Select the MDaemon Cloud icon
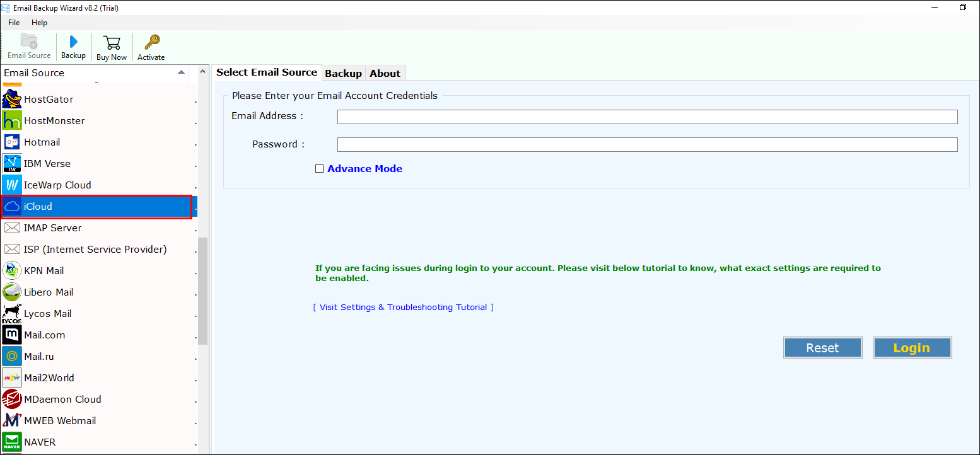 [x=12, y=400]
